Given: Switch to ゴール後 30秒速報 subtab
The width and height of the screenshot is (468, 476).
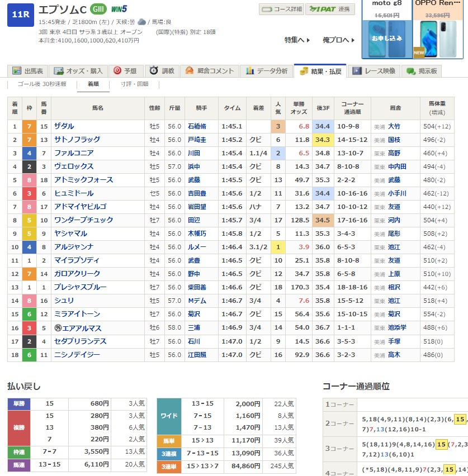Looking at the screenshot, I should coord(42,84).
